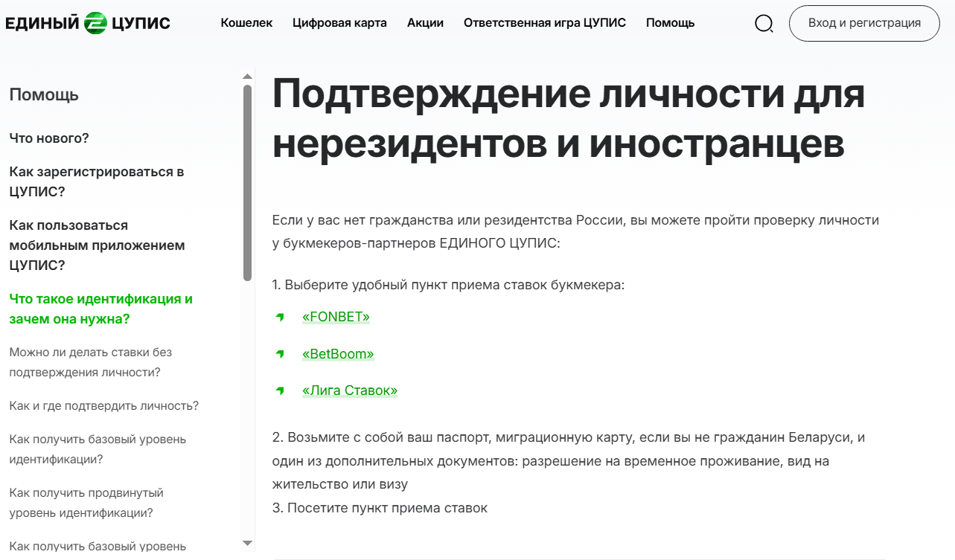This screenshot has height=560, width=955.
Task: Open the search magnifier icon
Action: [764, 24]
